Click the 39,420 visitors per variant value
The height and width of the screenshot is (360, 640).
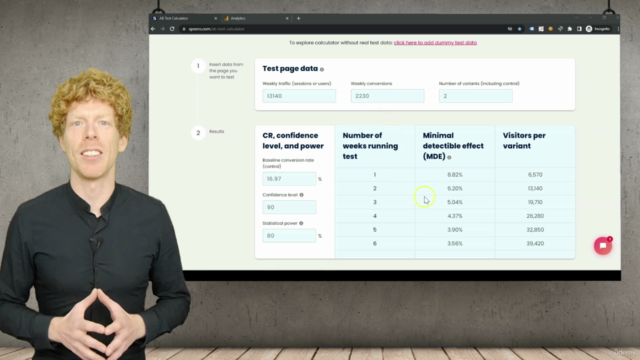(535, 244)
